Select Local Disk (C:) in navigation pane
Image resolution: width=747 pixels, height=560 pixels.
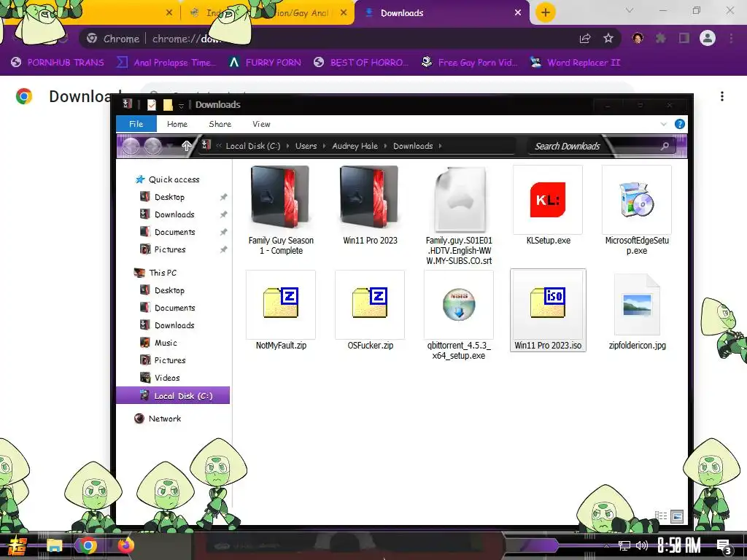tap(173, 395)
